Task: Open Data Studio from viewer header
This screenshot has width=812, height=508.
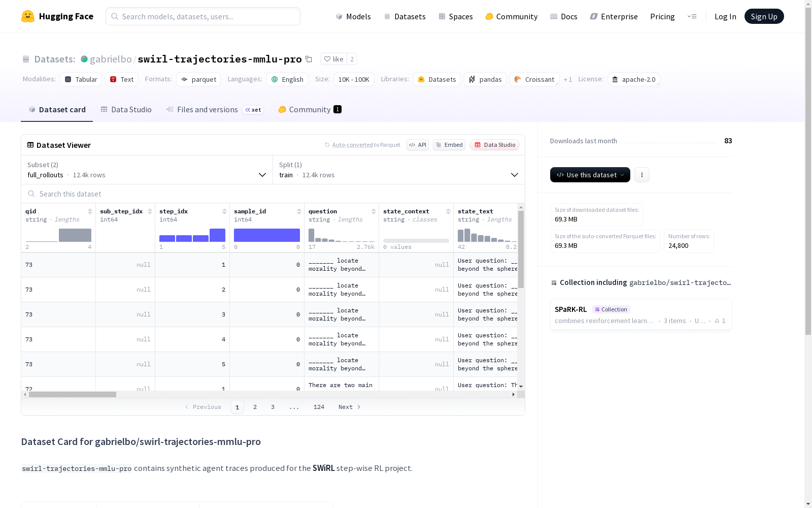Action: pos(494,145)
